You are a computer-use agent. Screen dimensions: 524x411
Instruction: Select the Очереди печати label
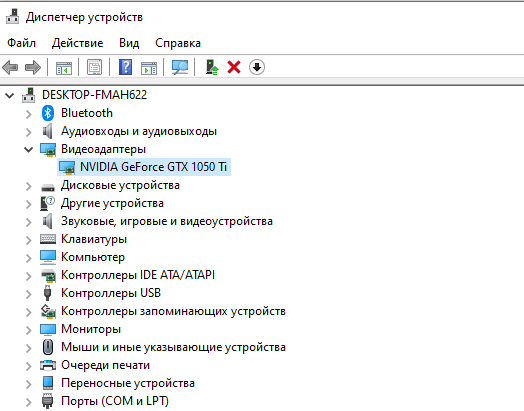point(105,365)
